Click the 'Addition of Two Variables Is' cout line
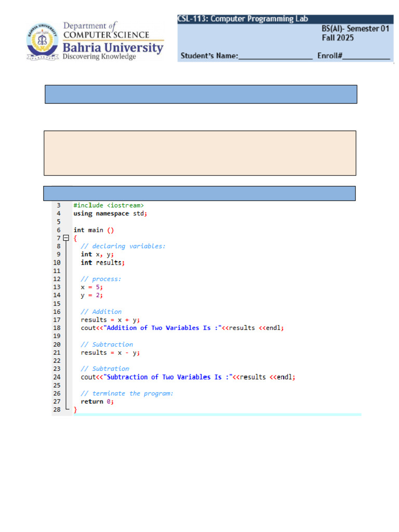This screenshot has height=532, width=399. 182,328
